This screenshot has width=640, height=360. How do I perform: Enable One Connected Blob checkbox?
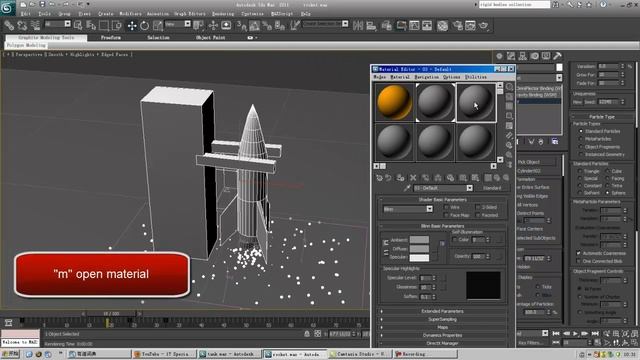coord(578,261)
